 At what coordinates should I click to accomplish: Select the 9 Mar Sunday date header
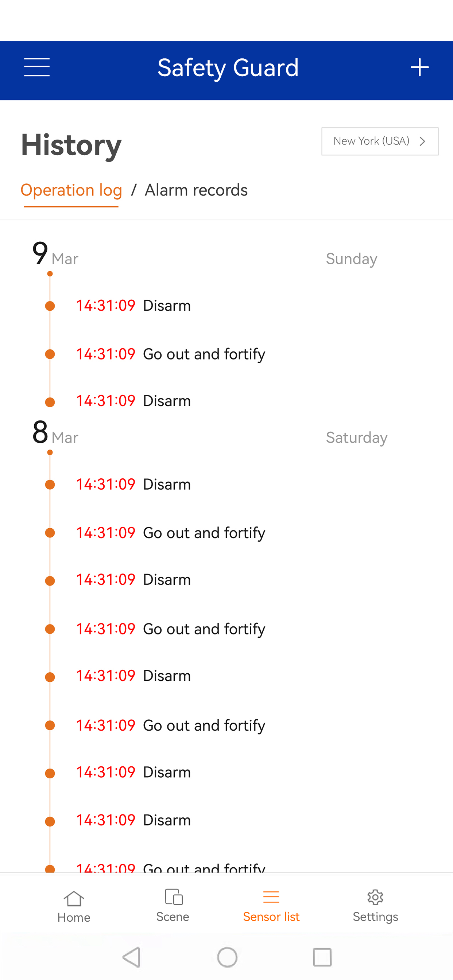point(205,254)
